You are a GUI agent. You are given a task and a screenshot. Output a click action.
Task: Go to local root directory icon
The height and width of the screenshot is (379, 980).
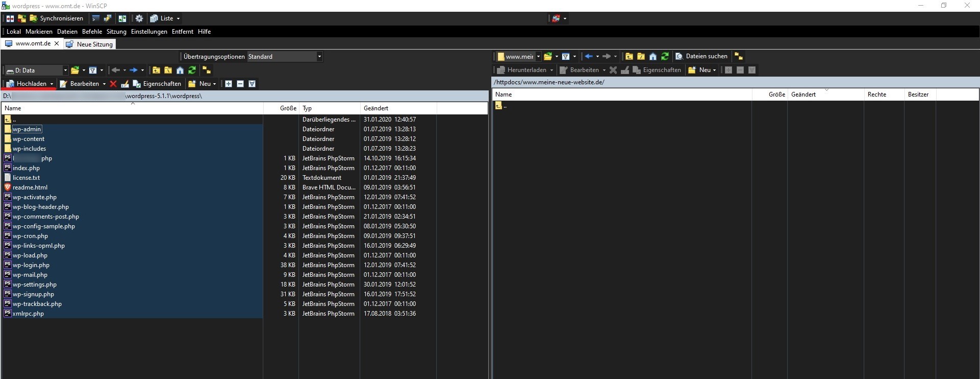pos(168,70)
